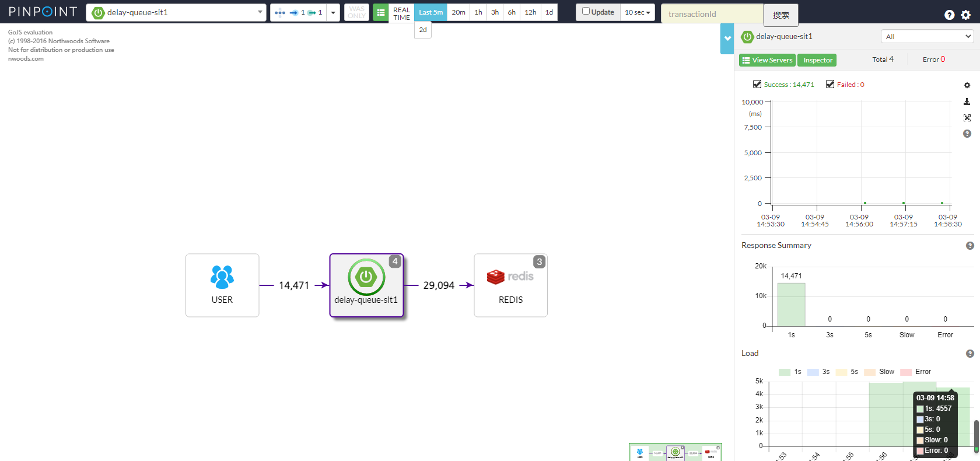Toggle Slow legend swatch in Load chart
Screen dimensions: 980x461
(x=870, y=372)
